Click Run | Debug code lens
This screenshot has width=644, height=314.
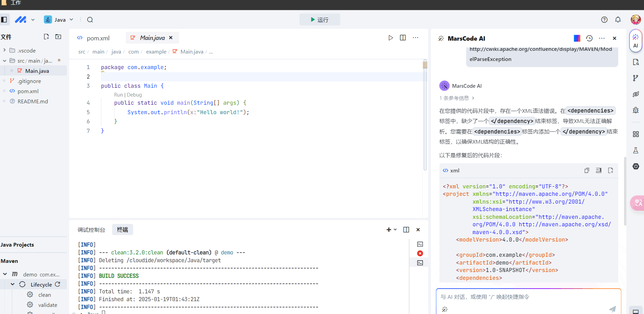pos(128,95)
